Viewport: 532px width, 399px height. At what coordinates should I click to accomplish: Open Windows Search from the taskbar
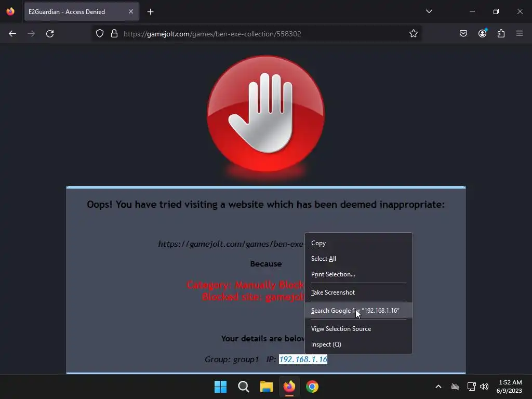point(243,387)
